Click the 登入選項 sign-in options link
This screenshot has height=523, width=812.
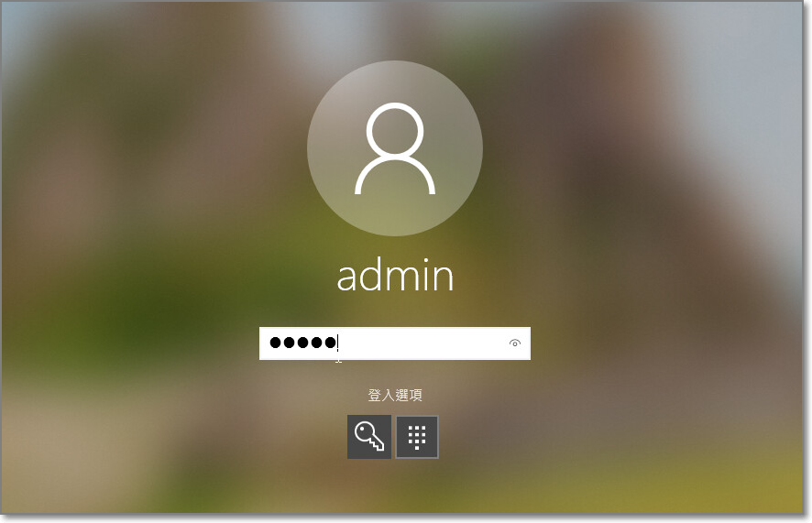coord(395,395)
